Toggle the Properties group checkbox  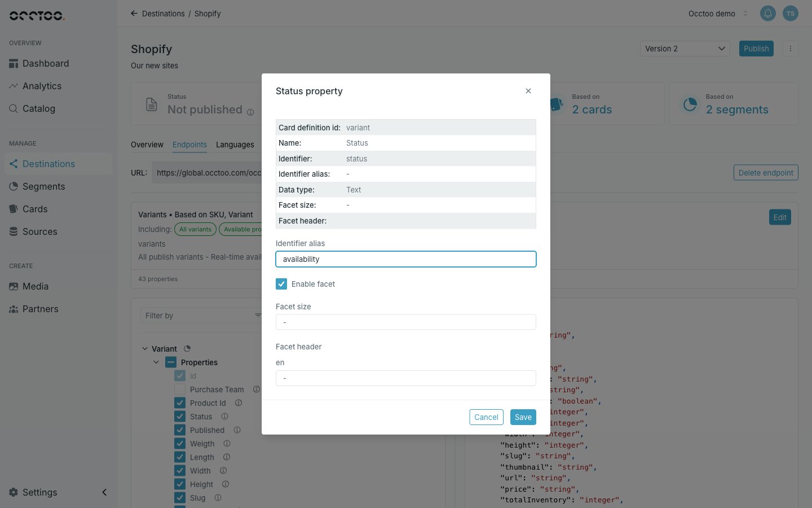(171, 362)
